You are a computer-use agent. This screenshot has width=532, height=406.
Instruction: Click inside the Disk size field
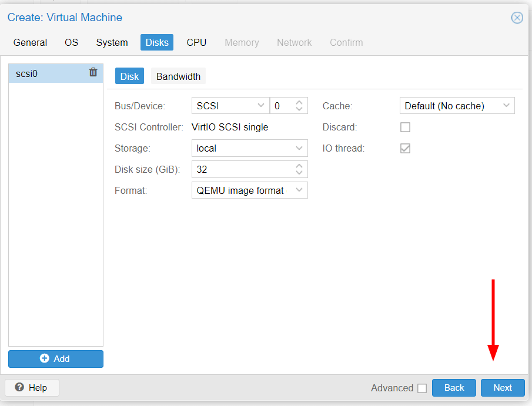click(242, 169)
